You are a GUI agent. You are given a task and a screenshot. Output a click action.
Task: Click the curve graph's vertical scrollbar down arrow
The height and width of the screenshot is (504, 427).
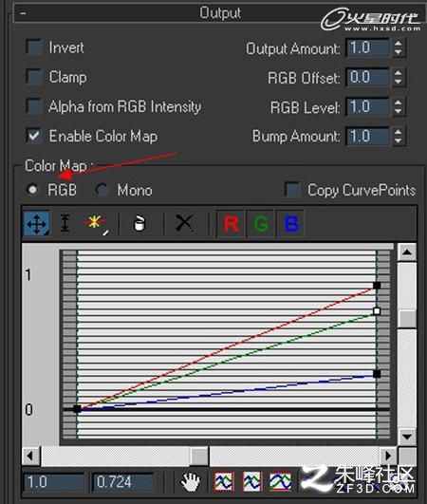407,437
